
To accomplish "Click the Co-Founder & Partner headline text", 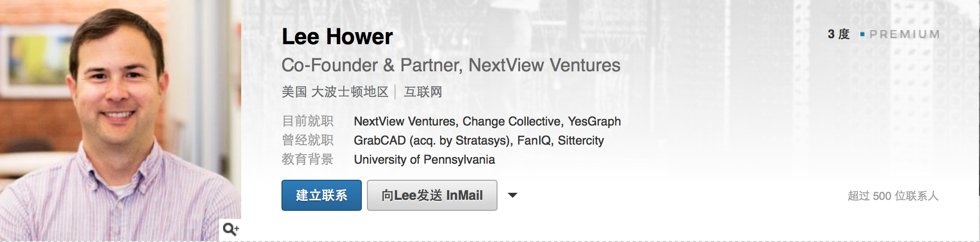I will [451, 65].
